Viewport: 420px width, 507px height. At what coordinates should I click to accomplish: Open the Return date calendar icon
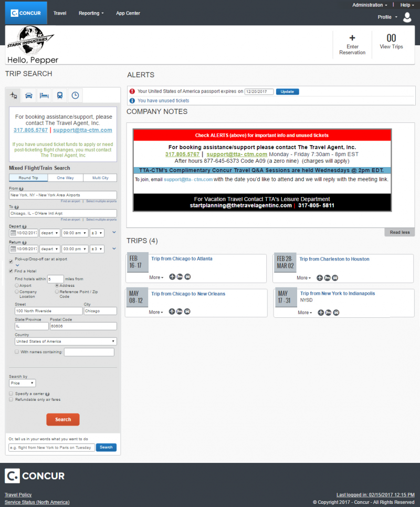[x=13, y=249]
